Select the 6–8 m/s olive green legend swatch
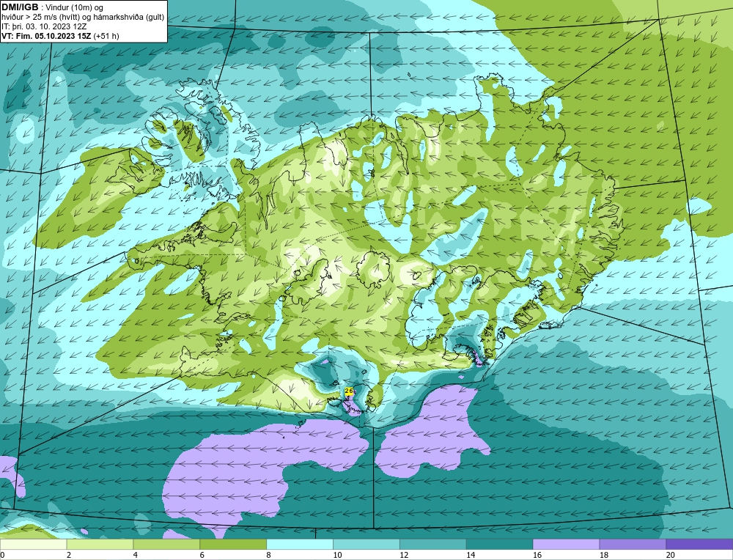The height and width of the screenshot is (560, 733). pos(233,545)
